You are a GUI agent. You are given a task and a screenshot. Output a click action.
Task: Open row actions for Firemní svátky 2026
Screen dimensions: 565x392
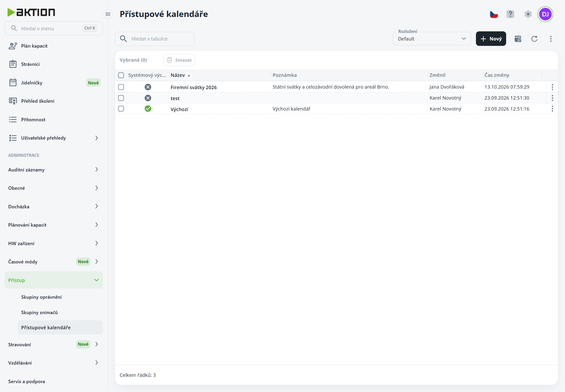pos(552,87)
